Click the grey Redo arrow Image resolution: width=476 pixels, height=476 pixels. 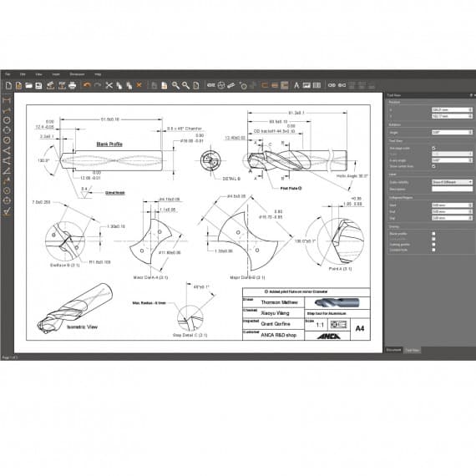coord(98,85)
